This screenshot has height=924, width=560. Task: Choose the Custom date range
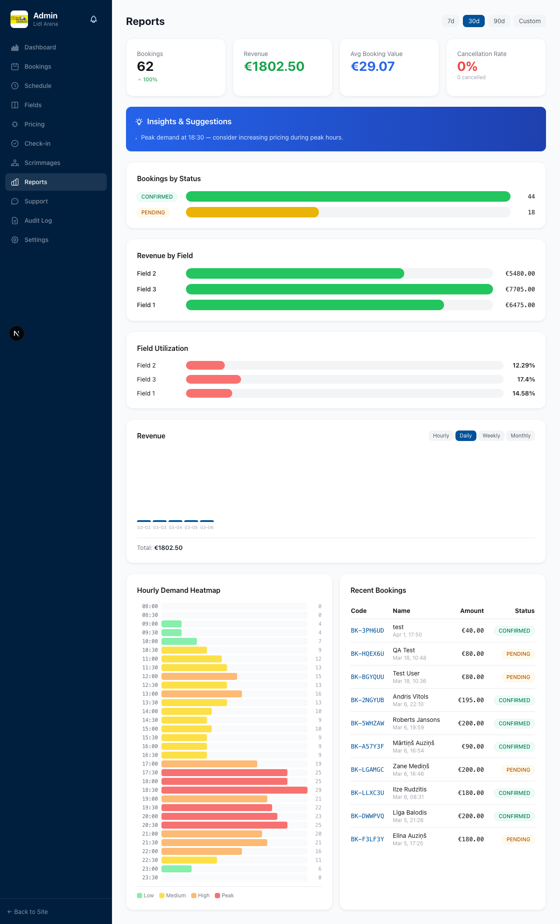[x=529, y=21]
